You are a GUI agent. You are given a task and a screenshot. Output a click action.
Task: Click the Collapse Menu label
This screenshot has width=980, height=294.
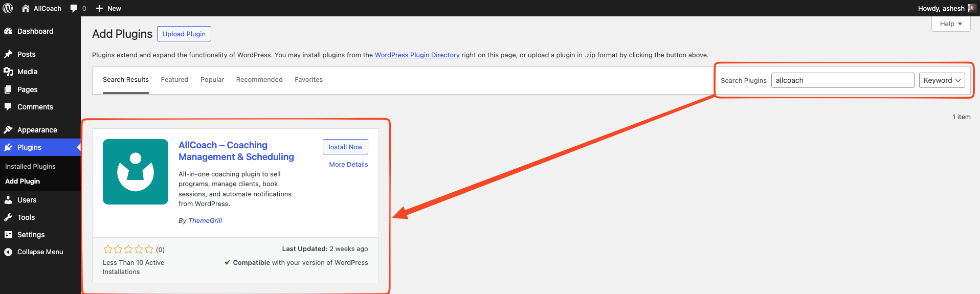tap(40, 252)
